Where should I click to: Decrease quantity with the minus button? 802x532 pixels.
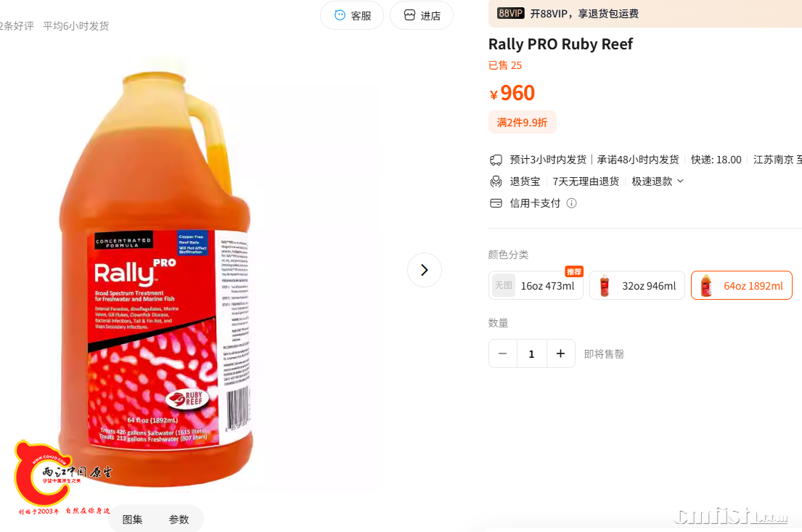[503, 353]
